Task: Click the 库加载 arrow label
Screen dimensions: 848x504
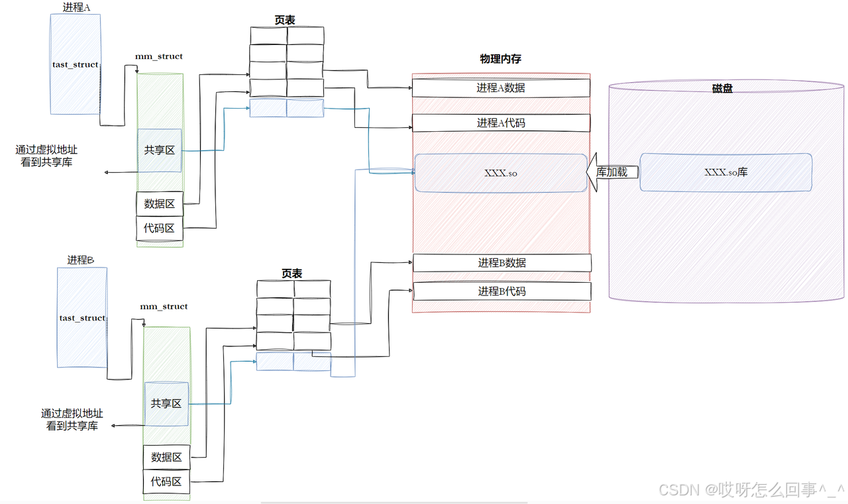Action: (612, 172)
